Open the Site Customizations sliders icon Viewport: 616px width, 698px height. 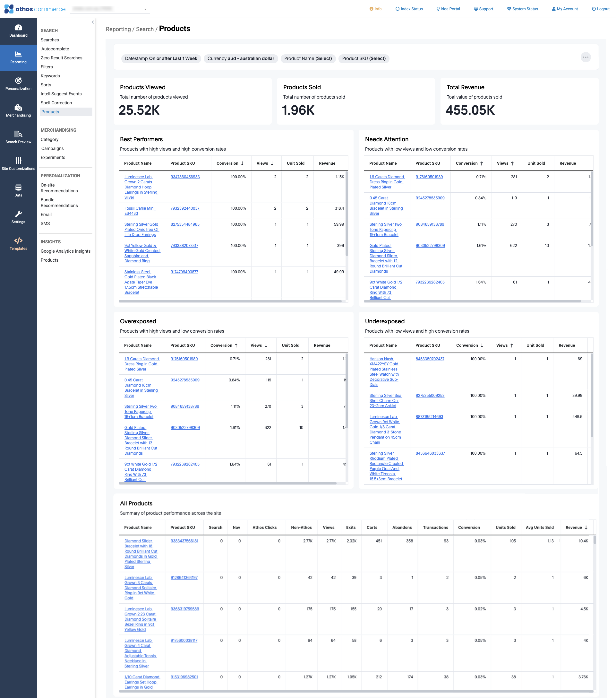(18, 161)
